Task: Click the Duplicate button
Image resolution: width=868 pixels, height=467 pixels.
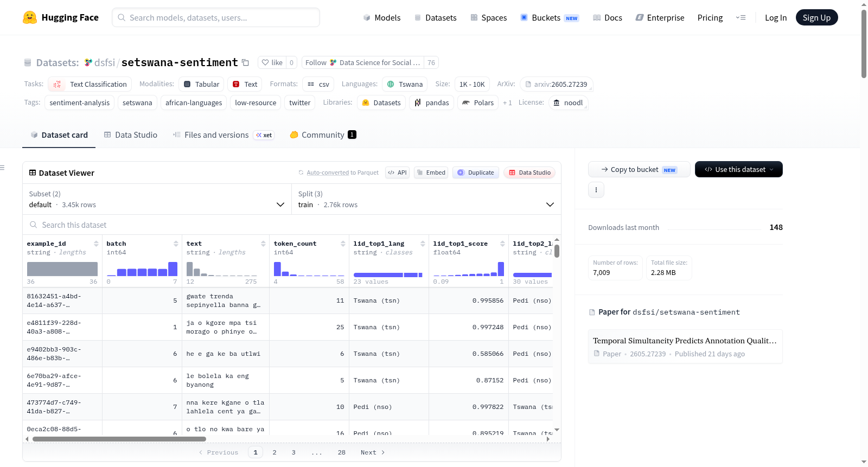Action: click(x=476, y=172)
